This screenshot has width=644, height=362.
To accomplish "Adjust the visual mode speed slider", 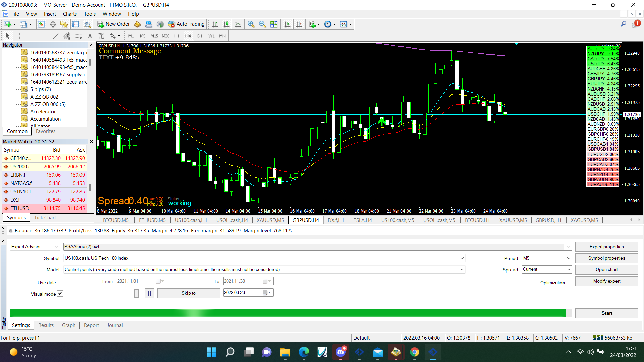I will tap(136, 293).
